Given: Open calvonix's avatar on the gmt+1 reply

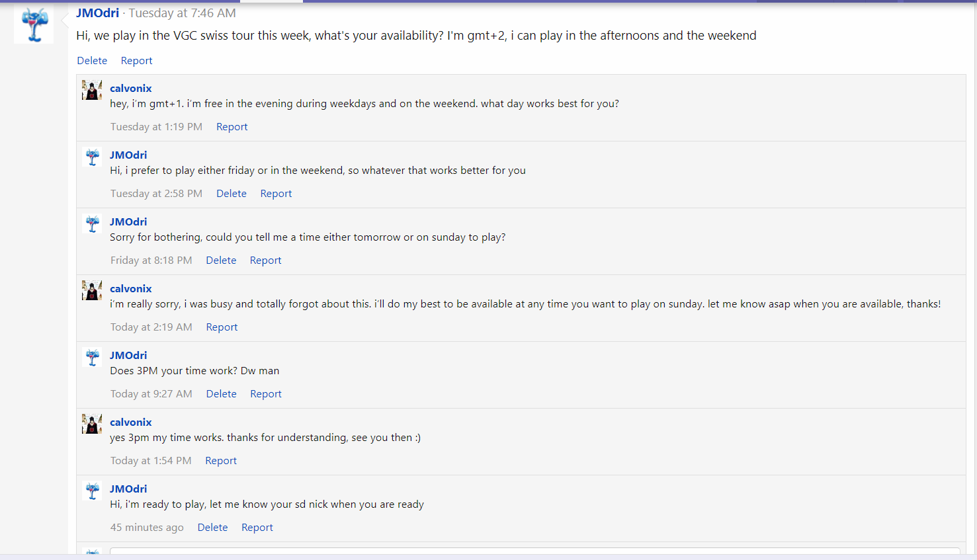Looking at the screenshot, I should click(x=92, y=90).
